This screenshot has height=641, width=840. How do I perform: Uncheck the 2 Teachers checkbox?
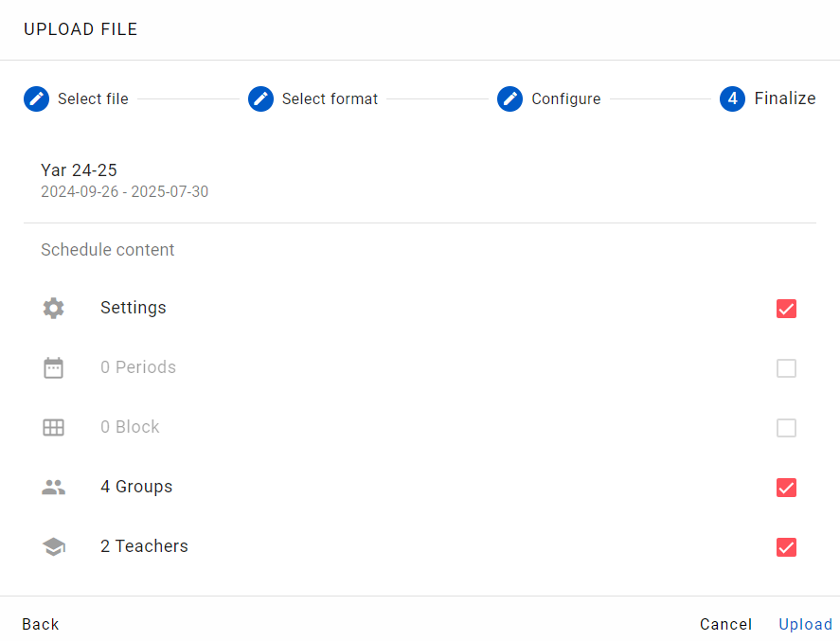point(786,546)
